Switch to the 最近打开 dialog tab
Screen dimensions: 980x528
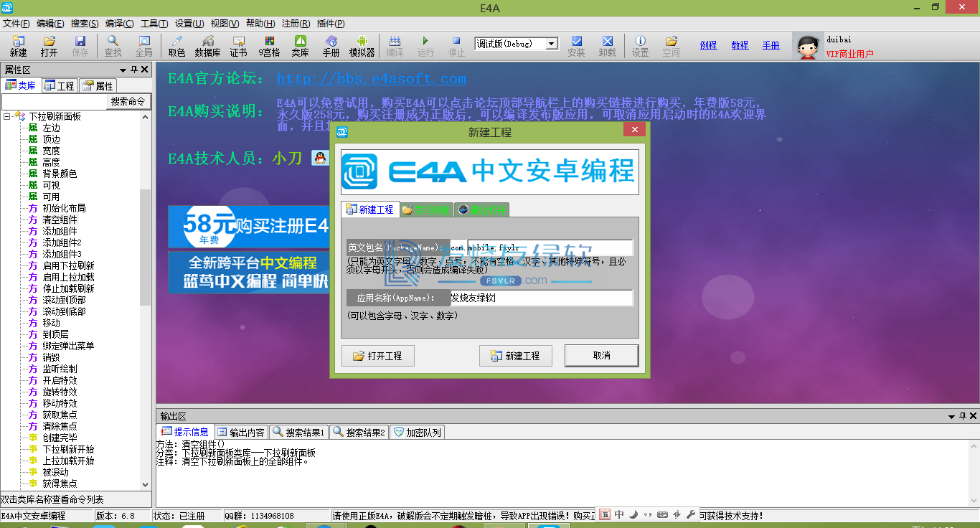click(x=482, y=209)
